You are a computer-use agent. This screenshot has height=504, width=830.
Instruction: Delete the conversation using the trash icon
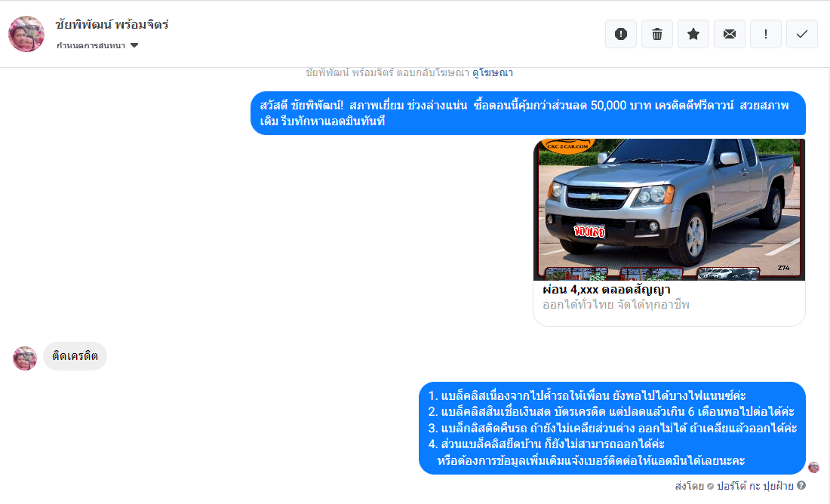click(x=657, y=35)
